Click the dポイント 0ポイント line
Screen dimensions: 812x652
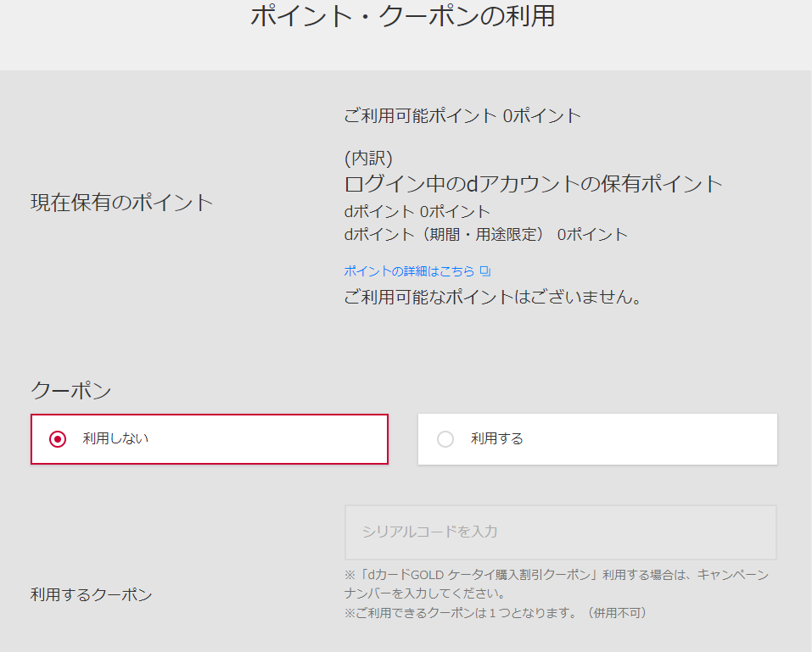click(417, 212)
